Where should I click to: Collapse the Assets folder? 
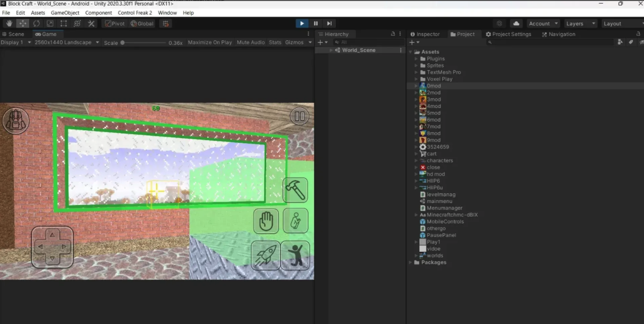[x=411, y=52]
